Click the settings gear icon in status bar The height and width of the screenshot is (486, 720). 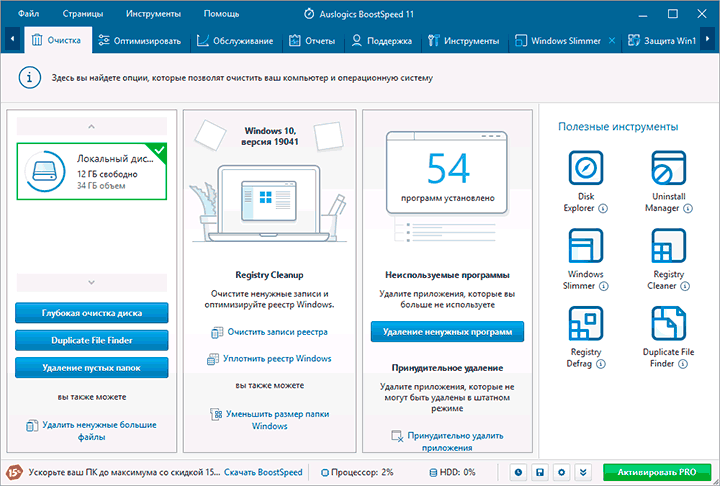(x=562, y=472)
